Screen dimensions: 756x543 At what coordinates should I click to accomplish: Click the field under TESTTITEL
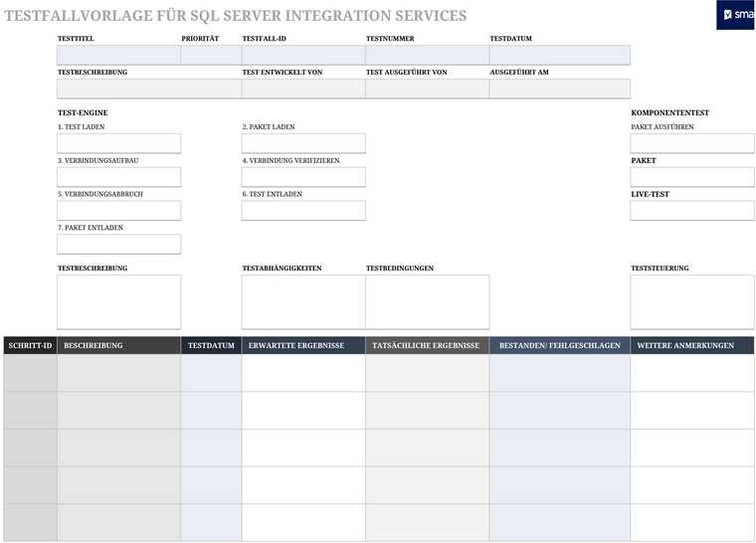pos(118,55)
